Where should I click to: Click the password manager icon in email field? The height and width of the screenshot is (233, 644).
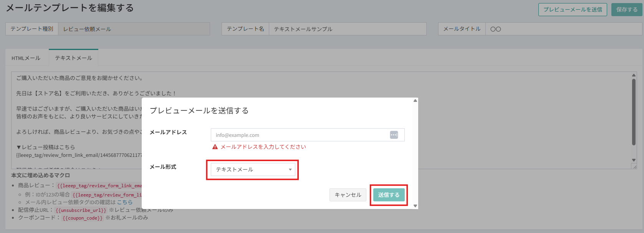pyautogui.click(x=394, y=135)
